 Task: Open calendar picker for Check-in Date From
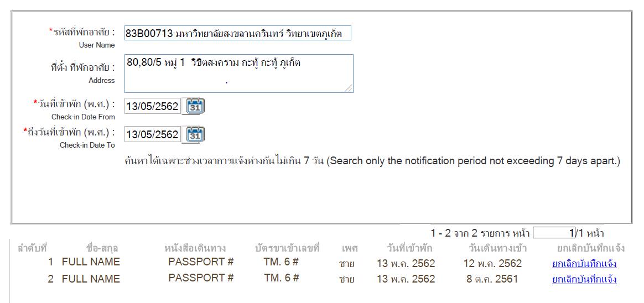coord(194,106)
